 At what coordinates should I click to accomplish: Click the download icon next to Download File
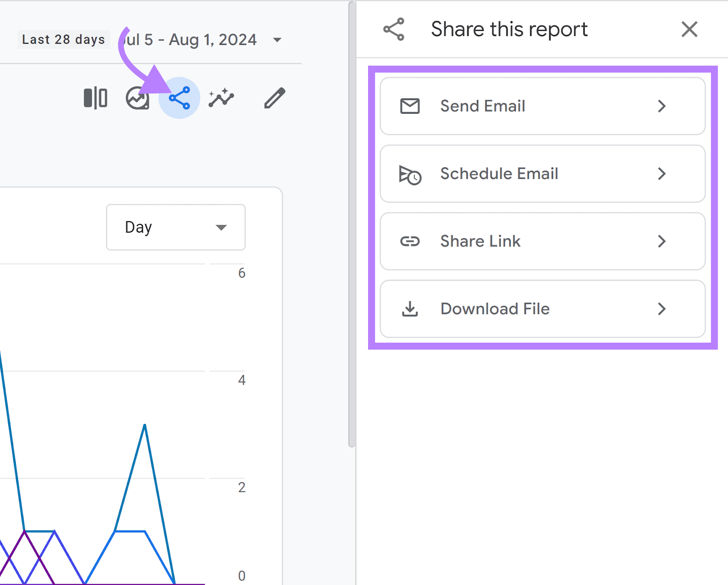(409, 309)
